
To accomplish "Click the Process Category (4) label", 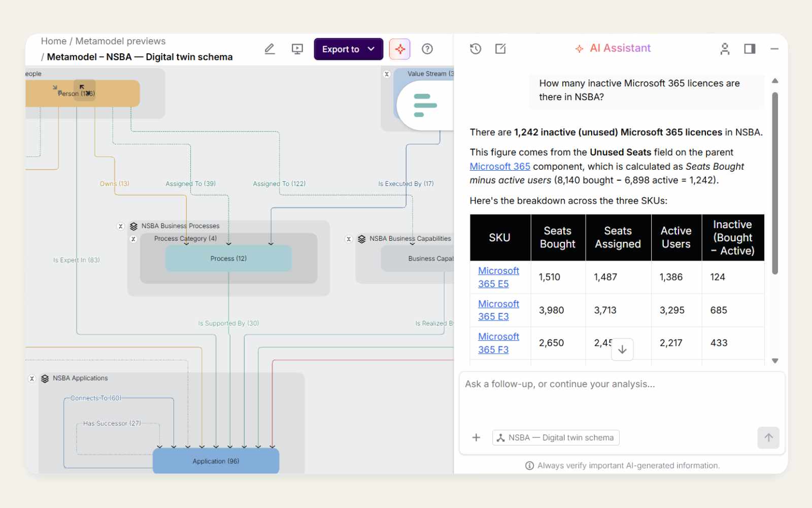I will coord(185,239).
